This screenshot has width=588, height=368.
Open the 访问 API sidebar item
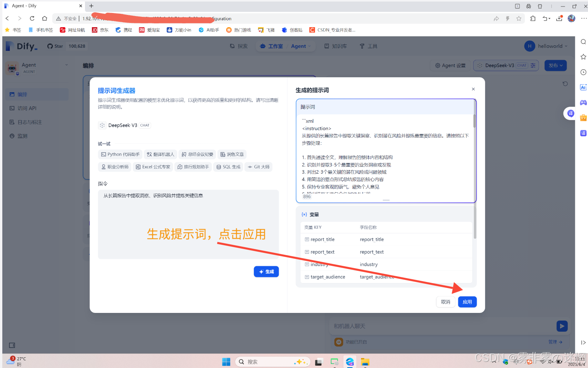tap(37, 108)
